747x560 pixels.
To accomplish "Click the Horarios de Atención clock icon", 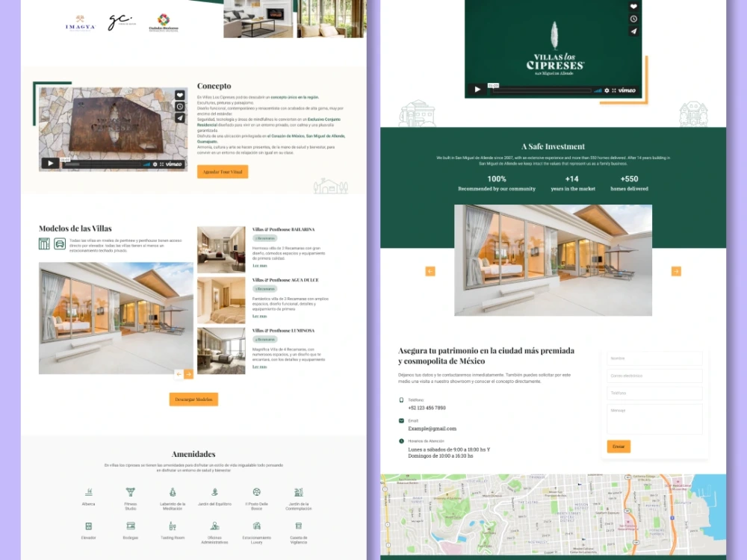I will 401,441.
